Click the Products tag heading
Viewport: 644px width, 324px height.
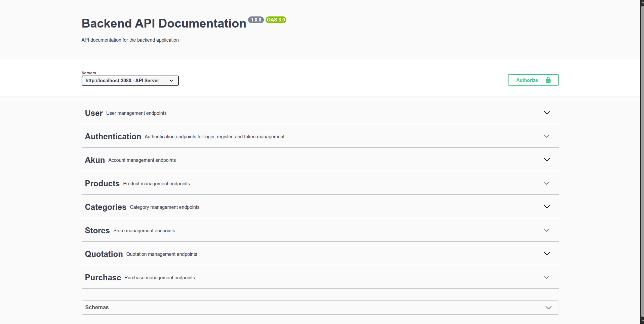[102, 184]
